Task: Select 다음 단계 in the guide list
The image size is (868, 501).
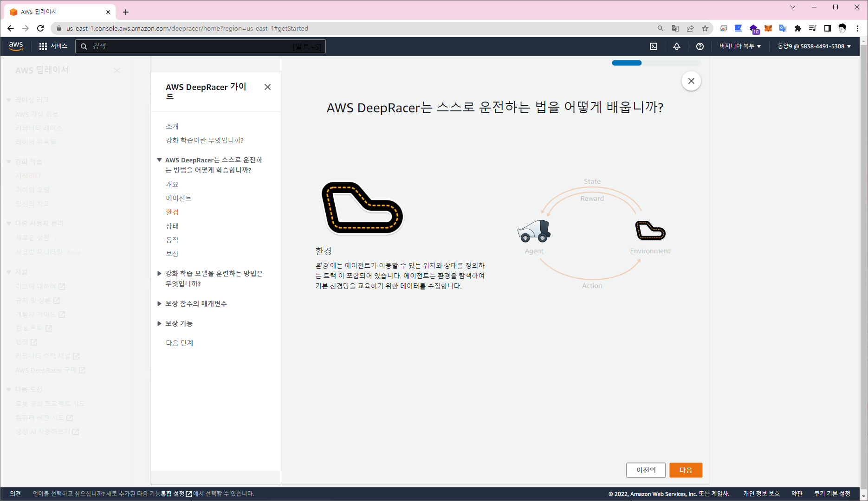Action: [180, 343]
